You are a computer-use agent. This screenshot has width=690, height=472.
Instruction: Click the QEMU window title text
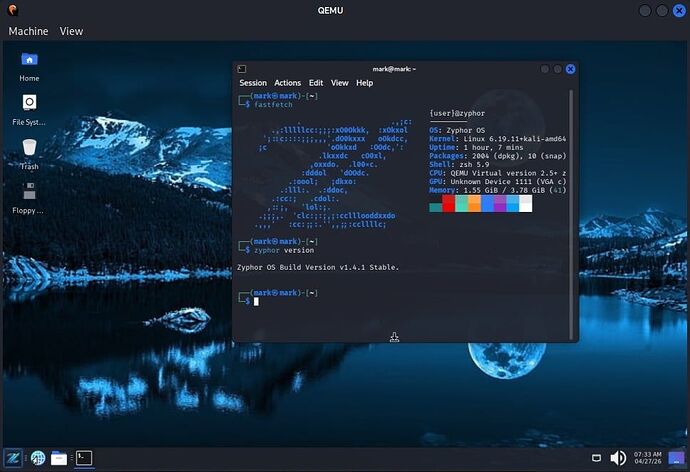click(x=330, y=11)
